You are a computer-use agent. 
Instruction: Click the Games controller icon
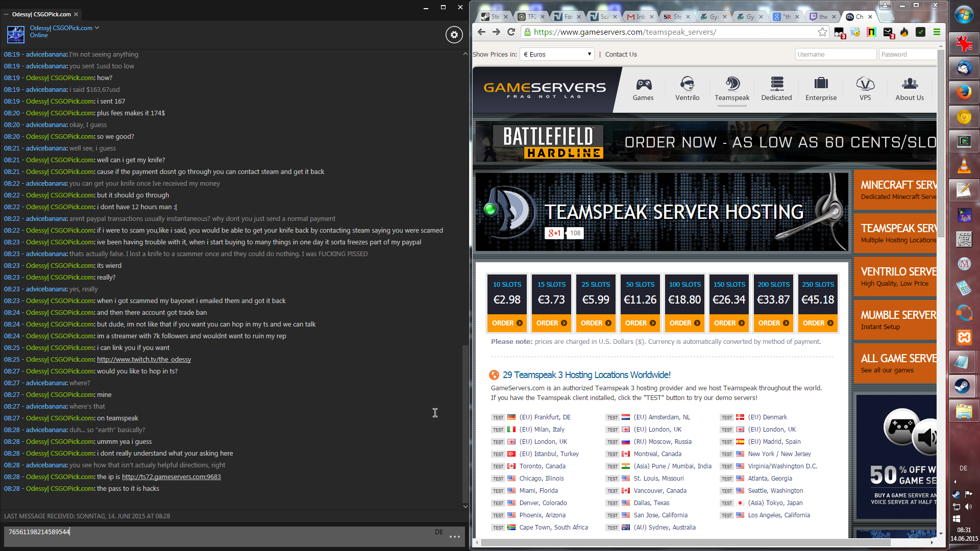click(x=643, y=84)
